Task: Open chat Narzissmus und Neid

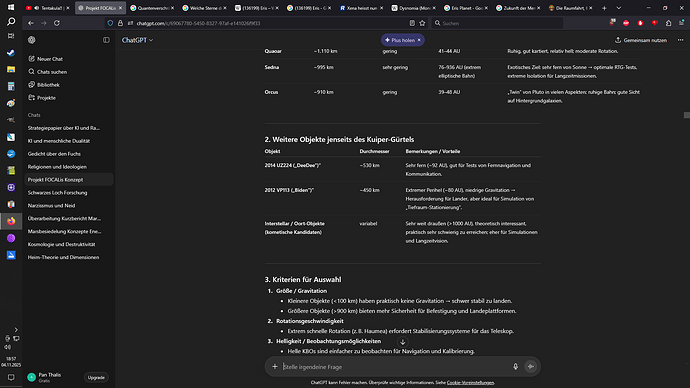Action: click(51, 205)
